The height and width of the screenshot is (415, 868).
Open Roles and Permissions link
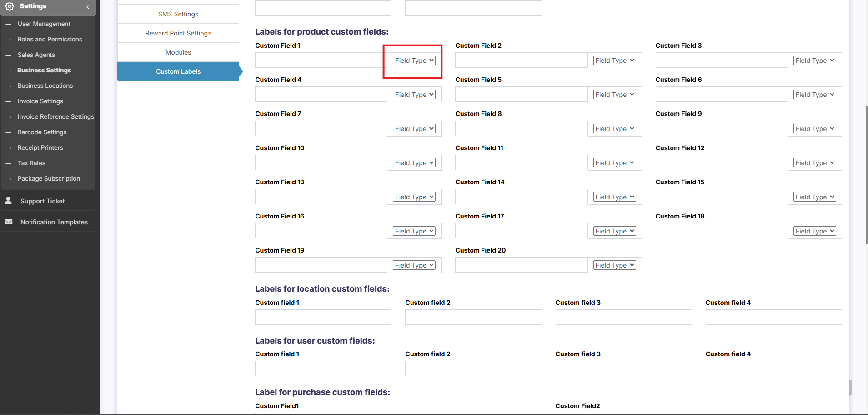click(50, 40)
